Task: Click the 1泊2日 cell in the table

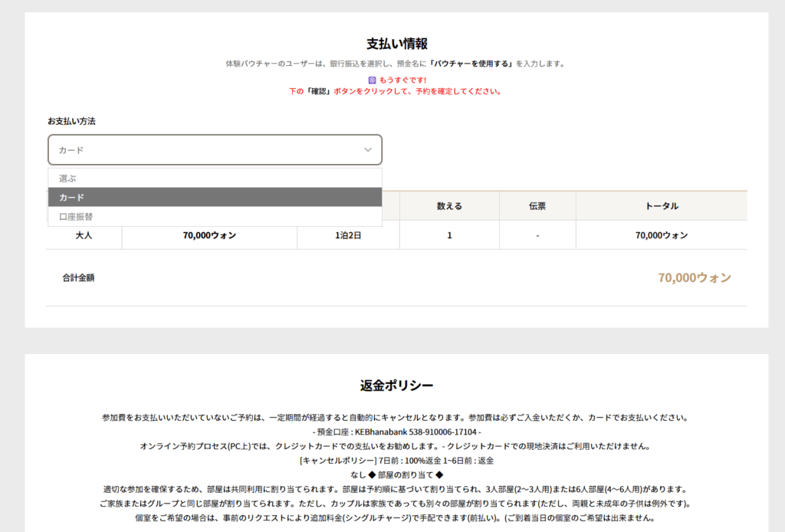Action: (348, 235)
